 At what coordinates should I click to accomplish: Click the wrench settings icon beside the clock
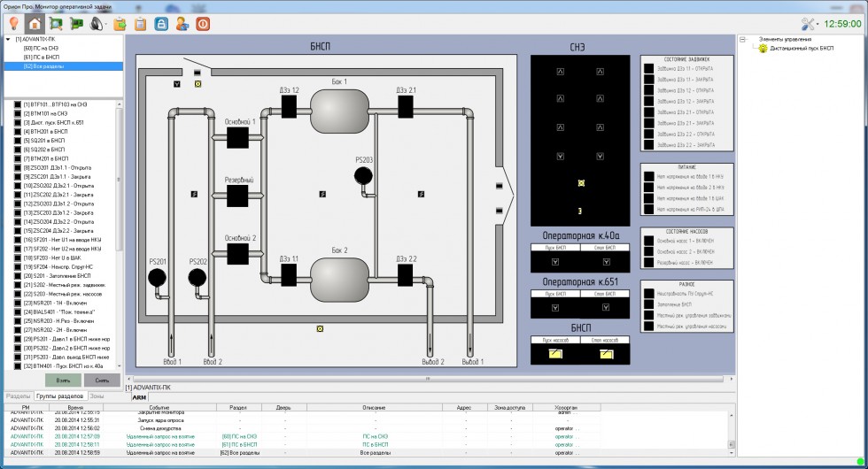pyautogui.click(x=810, y=24)
